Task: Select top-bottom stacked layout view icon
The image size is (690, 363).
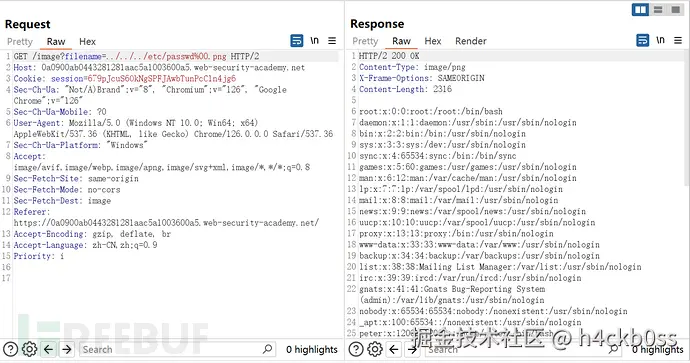Action: tap(658, 9)
